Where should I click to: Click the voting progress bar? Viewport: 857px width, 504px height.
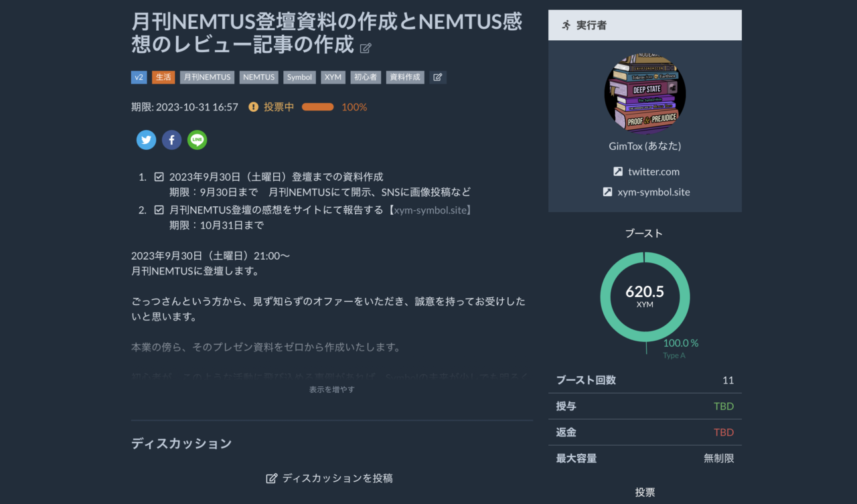(317, 107)
